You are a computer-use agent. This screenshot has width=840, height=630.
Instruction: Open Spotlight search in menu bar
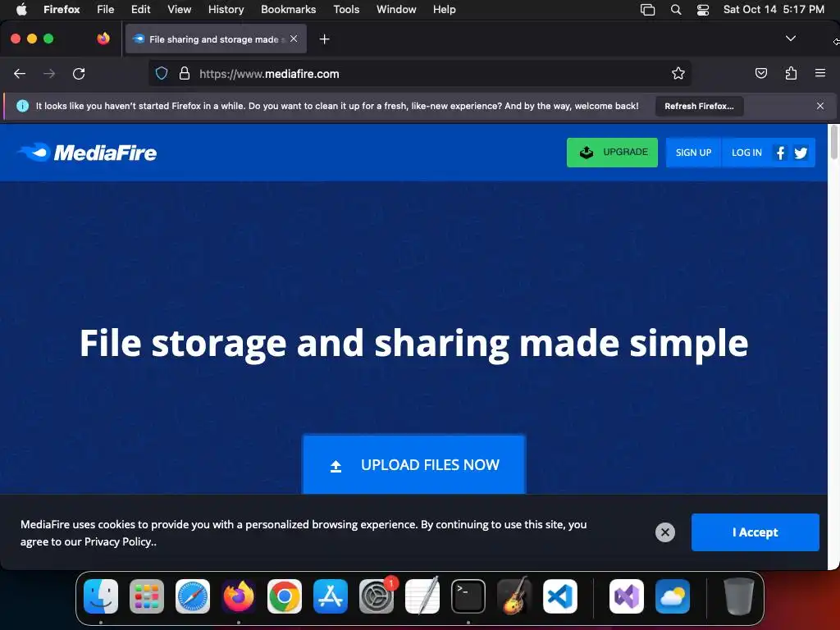pos(676,9)
